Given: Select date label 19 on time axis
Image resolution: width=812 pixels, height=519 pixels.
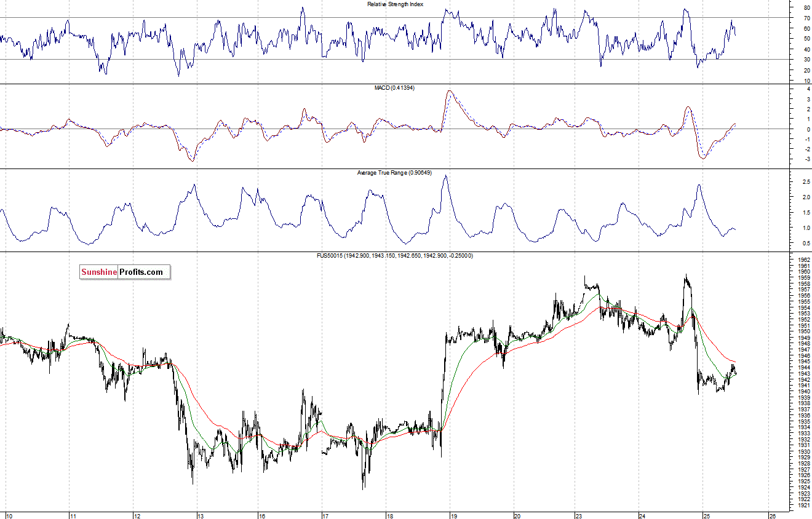Looking at the screenshot, I should tap(453, 515).
